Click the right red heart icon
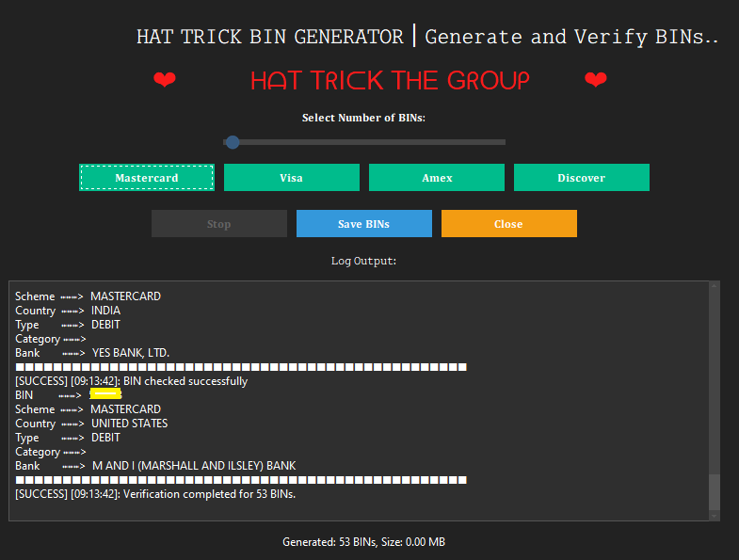Image resolution: width=739 pixels, height=560 pixels. [596, 79]
